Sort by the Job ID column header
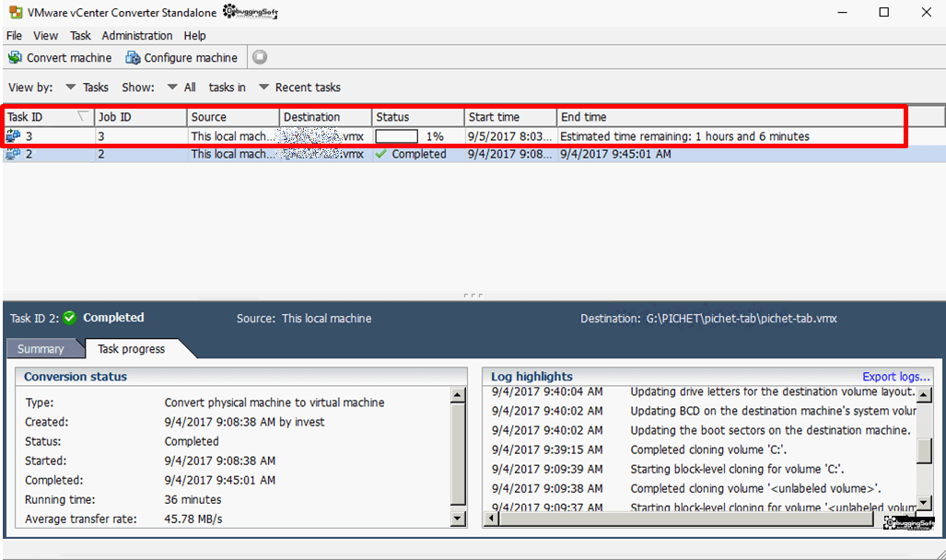Image resolution: width=946 pixels, height=560 pixels. tap(141, 117)
